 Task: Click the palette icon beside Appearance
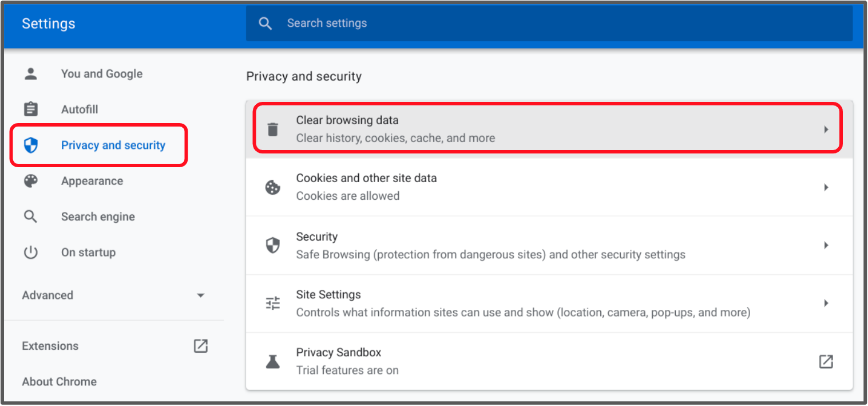(30, 181)
